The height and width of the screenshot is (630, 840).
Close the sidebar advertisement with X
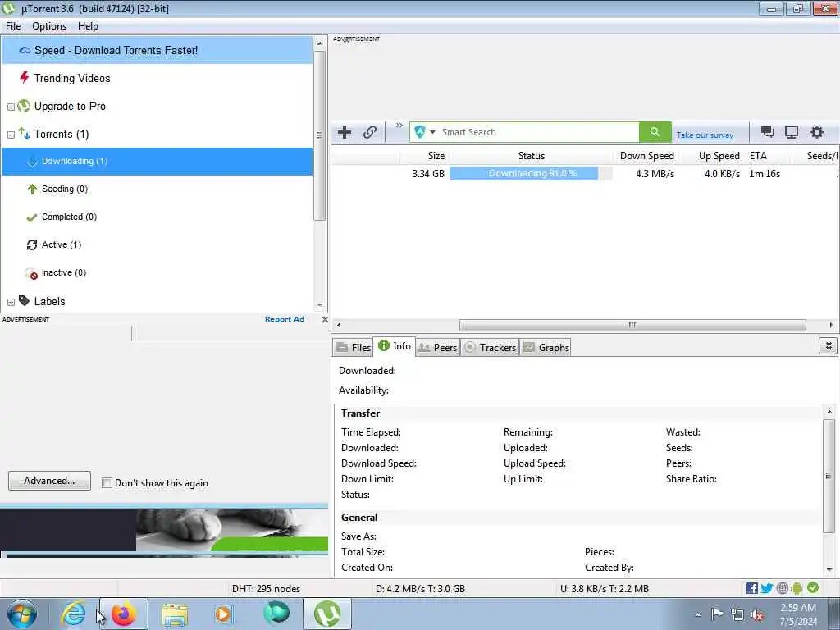pos(325,319)
